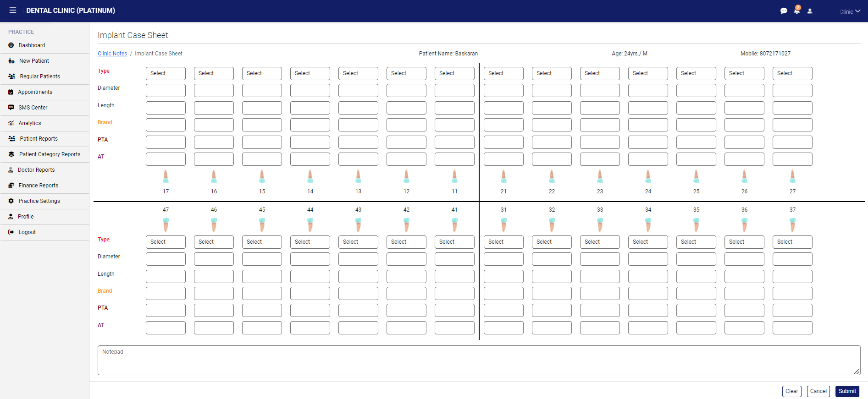Image resolution: width=868 pixels, height=399 pixels.
Task: Click tooth 33 implant icon
Action: tap(600, 224)
